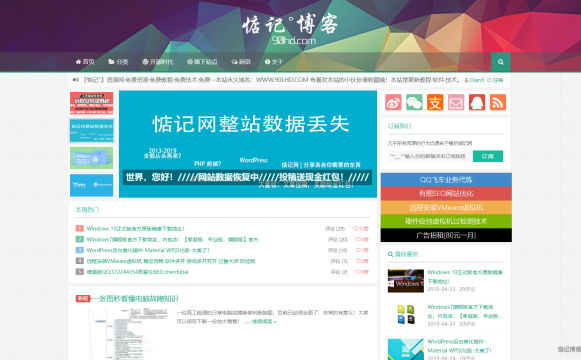Viewport: 581px width, 360px height.
Task: Click the speaker announcement icon
Action: coord(76,80)
